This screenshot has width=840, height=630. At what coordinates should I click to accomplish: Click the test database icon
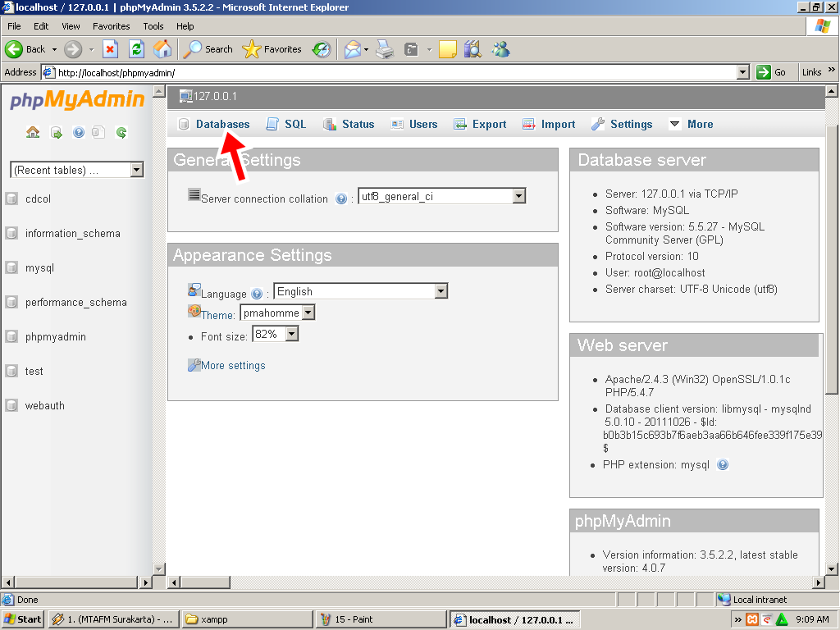pyautogui.click(x=11, y=371)
